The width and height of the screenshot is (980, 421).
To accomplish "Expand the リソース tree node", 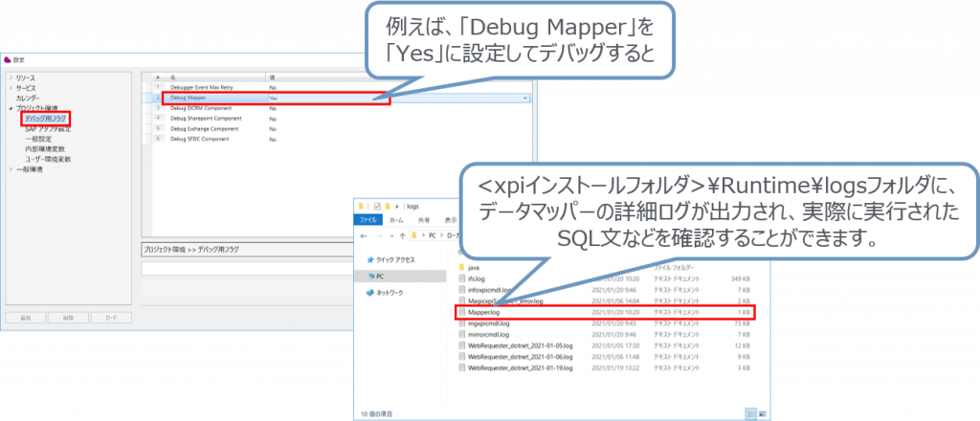I will pyautogui.click(x=11, y=77).
